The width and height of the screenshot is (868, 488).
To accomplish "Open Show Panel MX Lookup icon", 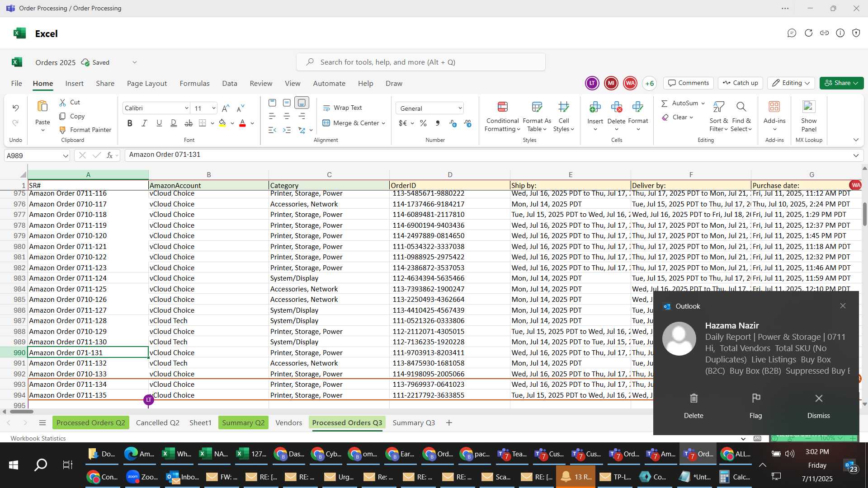I will 808,107.
